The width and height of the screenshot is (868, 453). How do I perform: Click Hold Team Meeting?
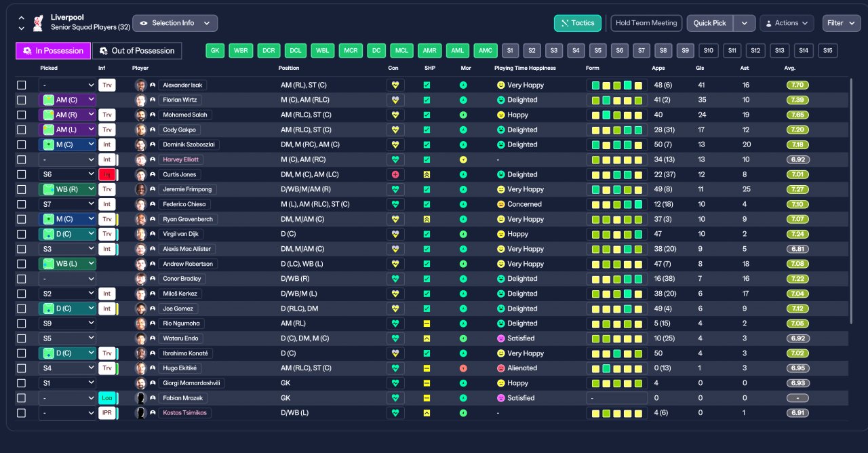646,23
